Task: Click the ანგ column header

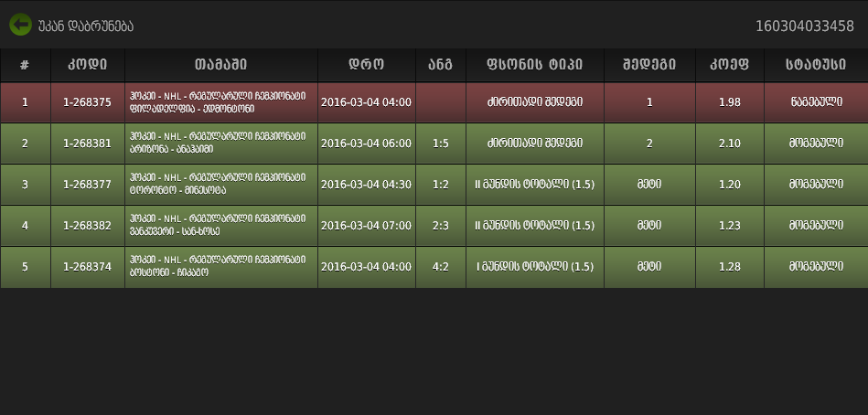Action: coord(441,65)
